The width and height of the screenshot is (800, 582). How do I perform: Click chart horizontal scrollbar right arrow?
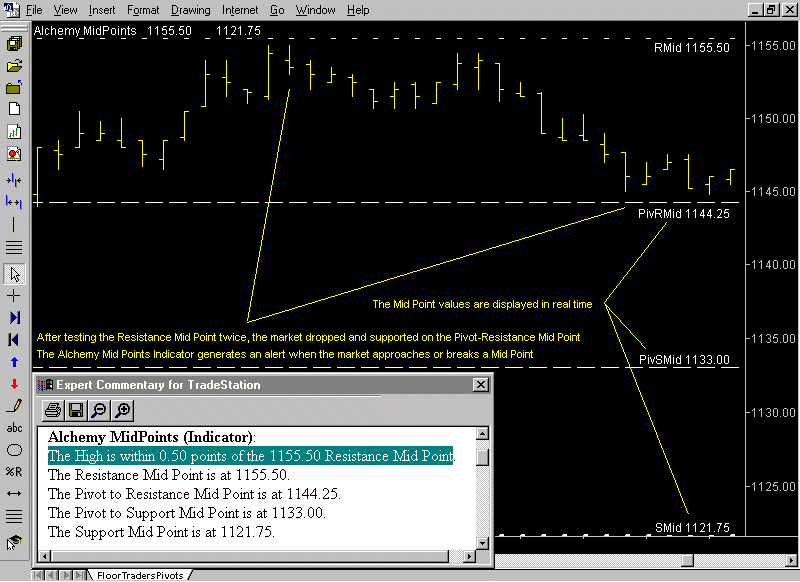pyautogui.click(x=791, y=561)
